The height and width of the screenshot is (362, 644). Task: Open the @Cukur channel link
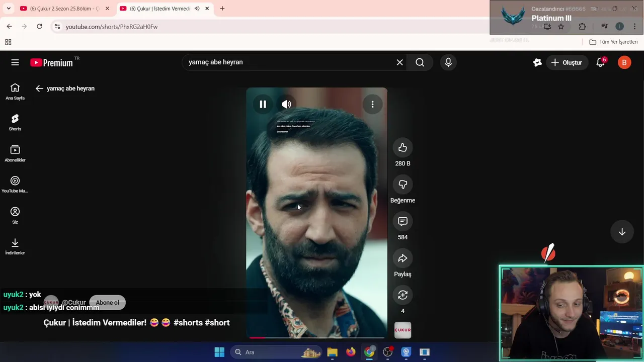(73, 303)
